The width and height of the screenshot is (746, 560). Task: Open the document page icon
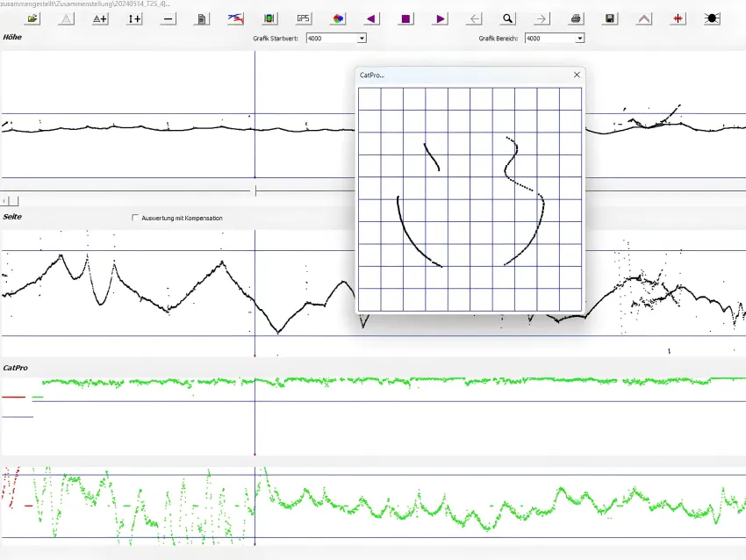[x=202, y=19]
